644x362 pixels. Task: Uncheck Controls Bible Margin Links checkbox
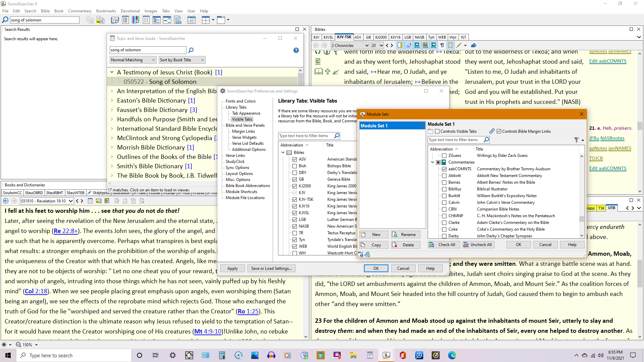click(499, 131)
